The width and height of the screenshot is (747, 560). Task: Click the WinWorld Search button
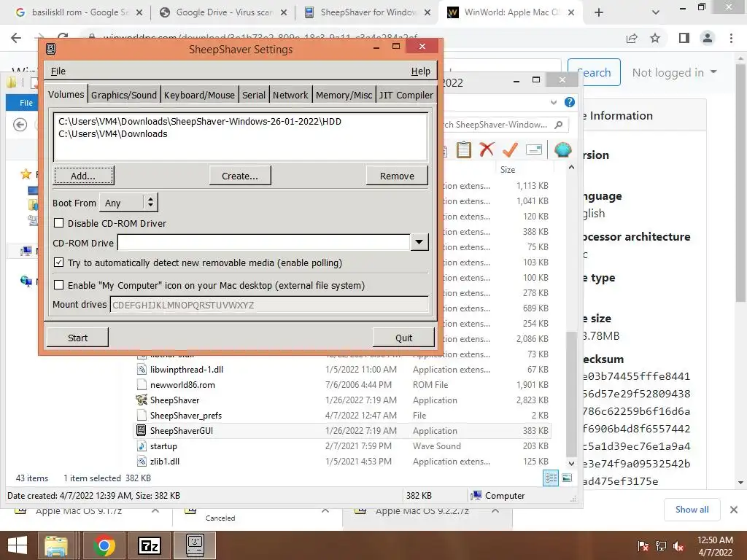coord(594,72)
